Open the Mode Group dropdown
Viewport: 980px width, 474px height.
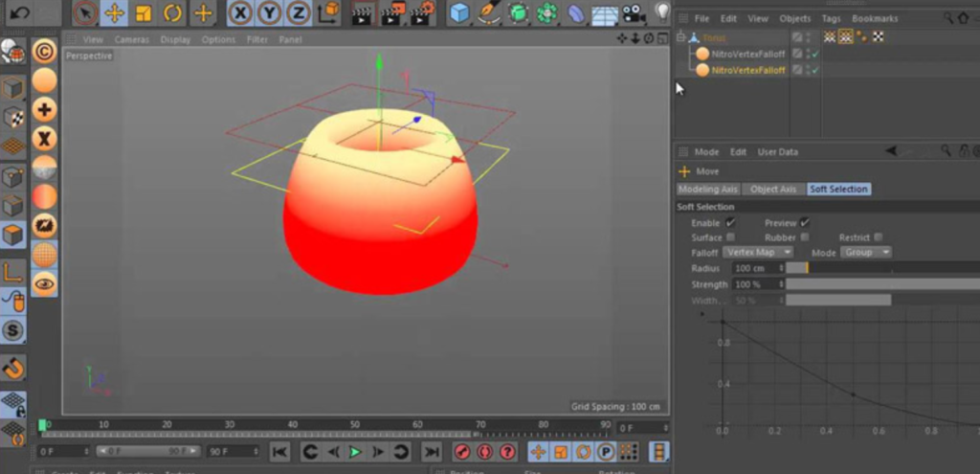[x=865, y=252]
